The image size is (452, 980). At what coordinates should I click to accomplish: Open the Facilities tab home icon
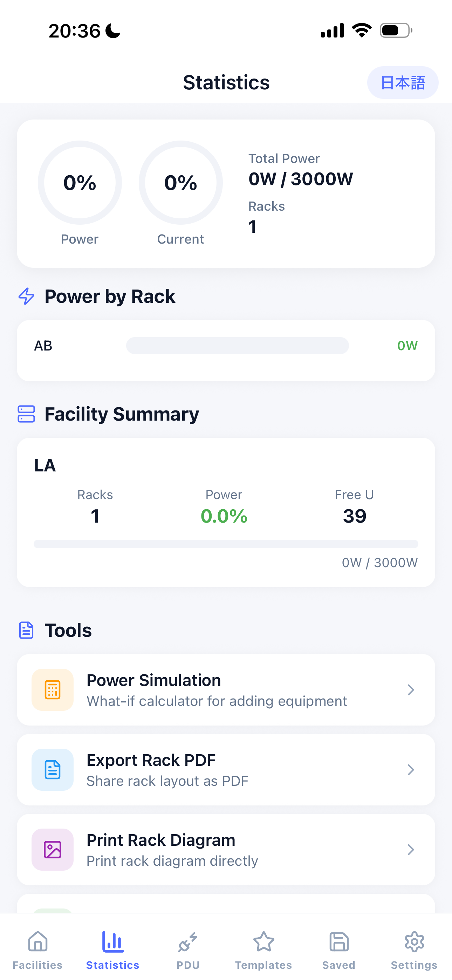38,942
